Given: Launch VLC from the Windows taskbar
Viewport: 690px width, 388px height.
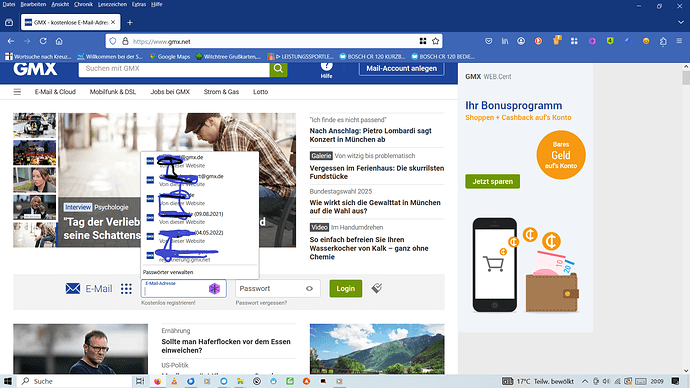Looking at the screenshot, I should pyautogui.click(x=174, y=381).
